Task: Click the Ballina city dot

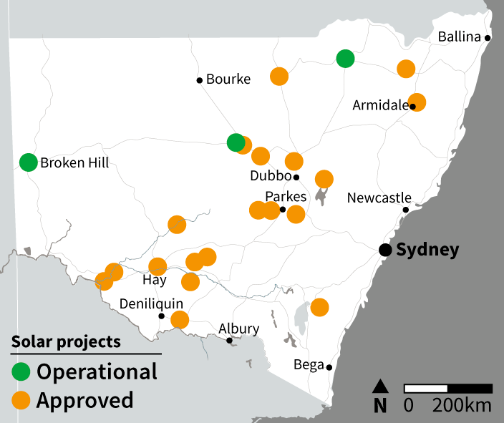Action: pyautogui.click(x=488, y=38)
